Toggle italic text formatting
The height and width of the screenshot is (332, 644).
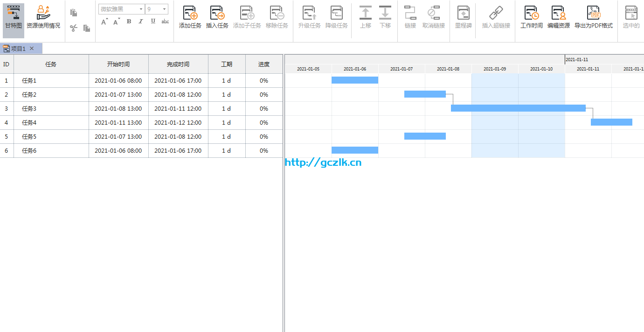[x=140, y=21]
